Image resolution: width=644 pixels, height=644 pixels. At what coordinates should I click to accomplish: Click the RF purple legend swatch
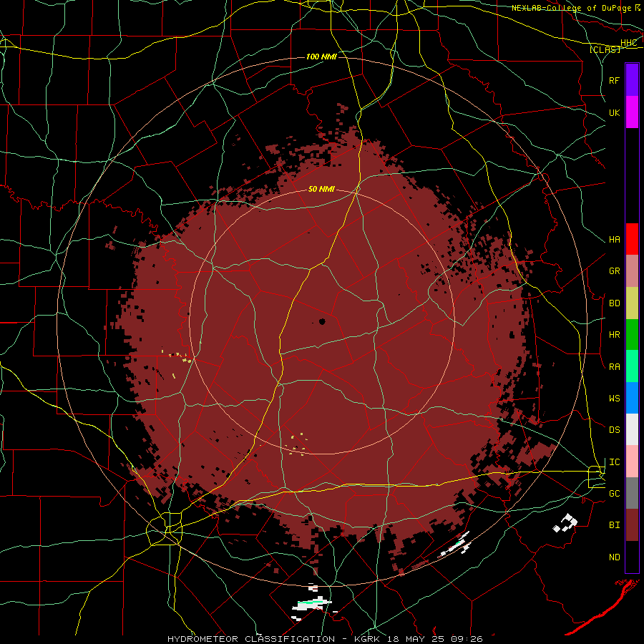(x=632, y=80)
